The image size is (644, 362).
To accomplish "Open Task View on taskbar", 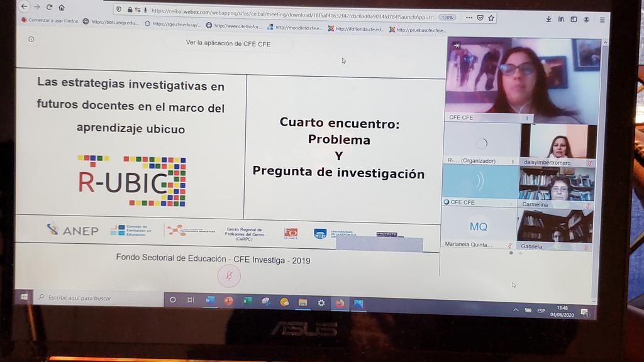I will [x=191, y=300].
